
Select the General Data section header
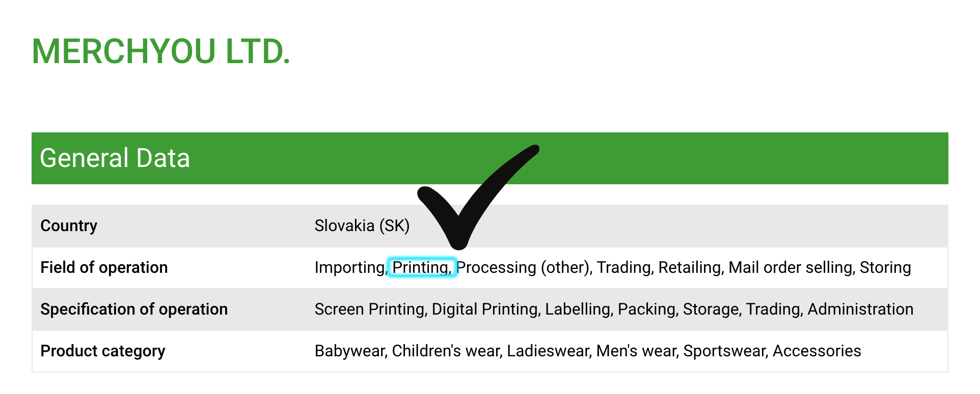[115, 158]
